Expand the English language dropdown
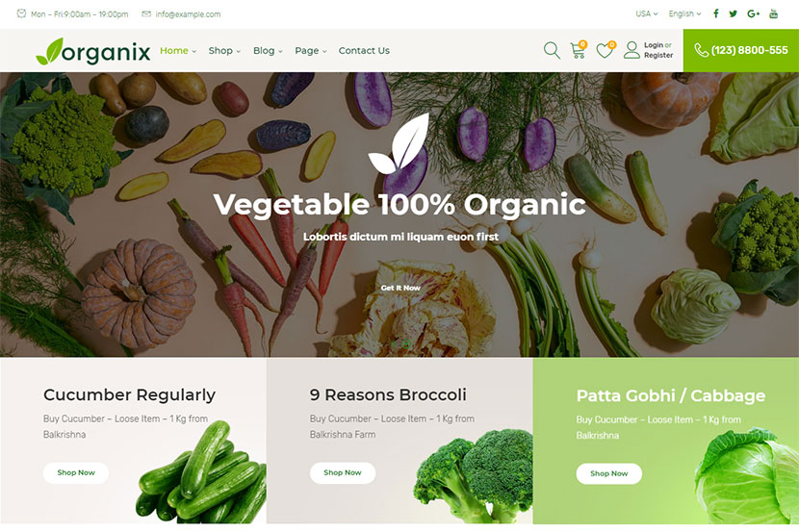The width and height of the screenshot is (799, 532). [x=684, y=13]
